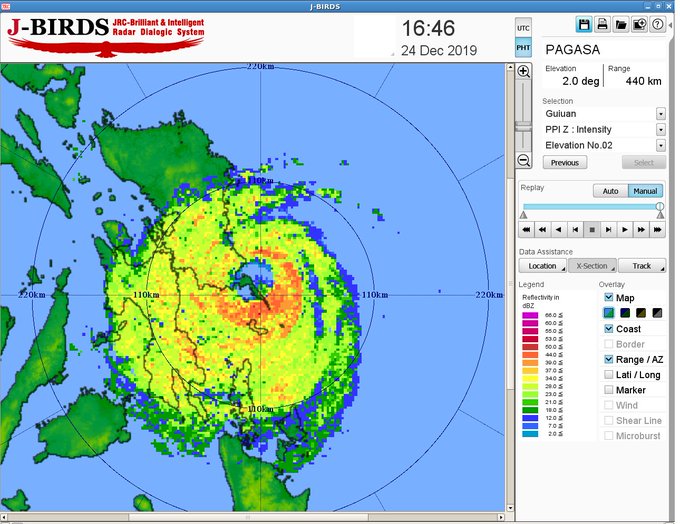
Task: Open the PPI Z : Intensity product dropdown
Action: click(660, 129)
